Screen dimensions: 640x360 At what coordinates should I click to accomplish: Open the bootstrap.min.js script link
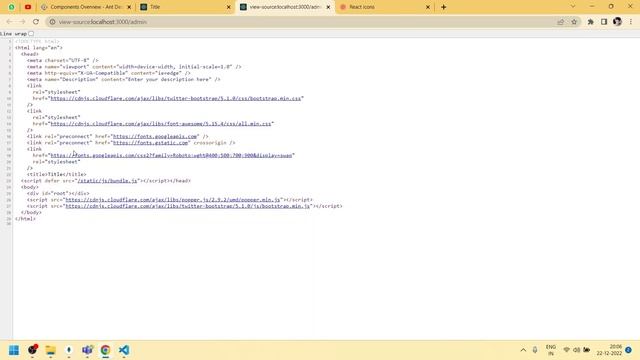pos(188,206)
